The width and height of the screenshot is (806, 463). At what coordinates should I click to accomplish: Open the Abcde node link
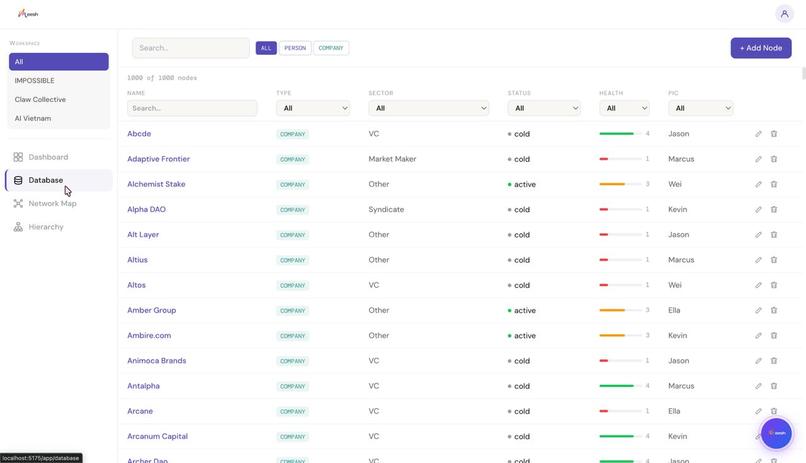pyautogui.click(x=139, y=134)
